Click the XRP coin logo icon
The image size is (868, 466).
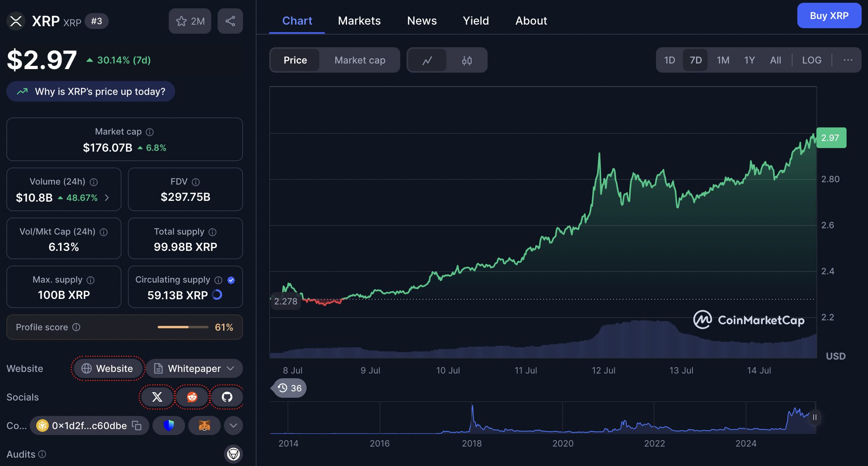click(16, 21)
